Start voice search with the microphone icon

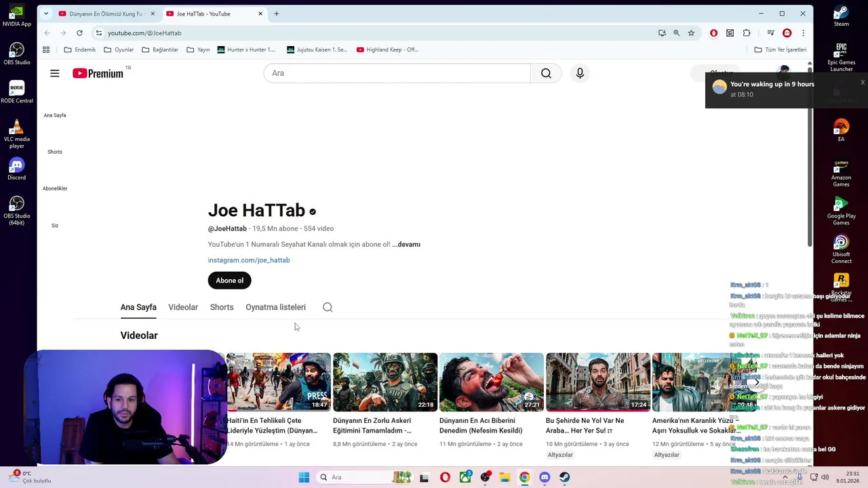point(580,73)
